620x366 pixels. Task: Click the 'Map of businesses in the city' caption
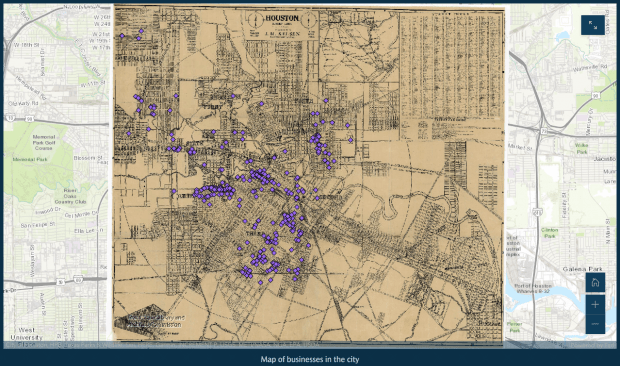(310, 359)
